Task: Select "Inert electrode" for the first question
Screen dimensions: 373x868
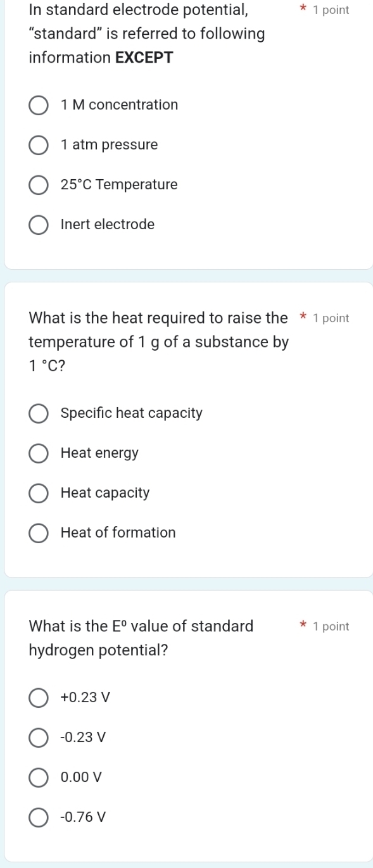Action: click(38, 225)
